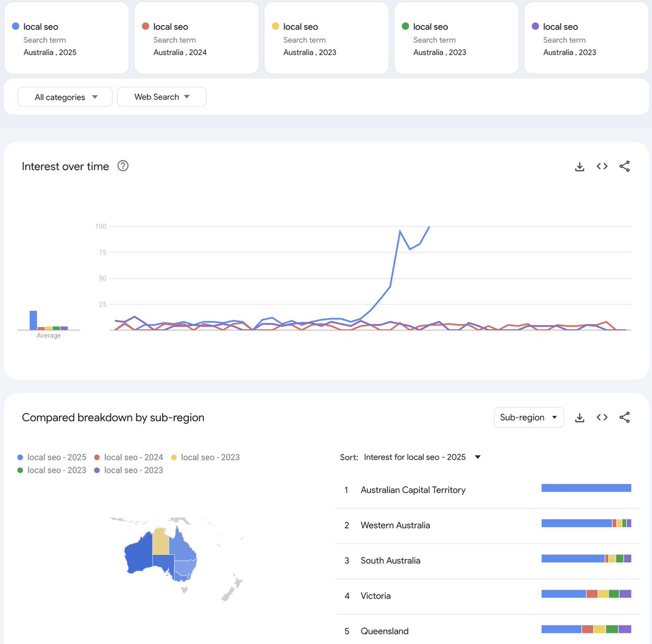Download sub-region breakdown data
This screenshot has height=644, width=652.
pos(580,417)
